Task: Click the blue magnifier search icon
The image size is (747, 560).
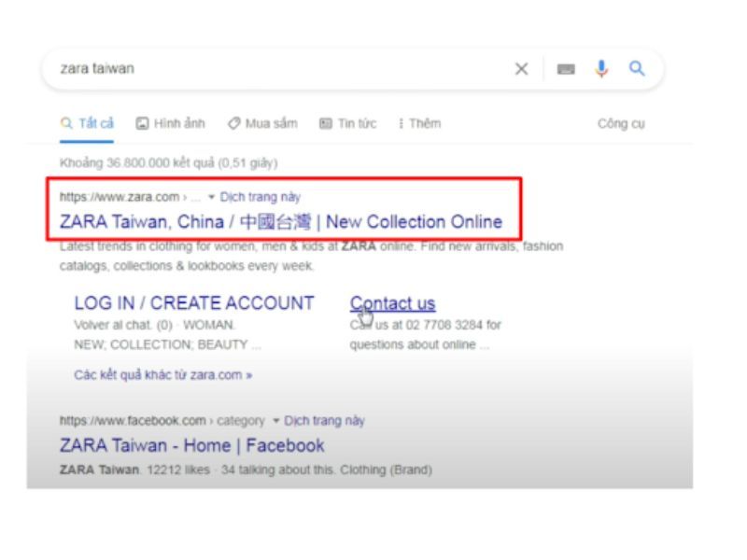Action: 637,69
